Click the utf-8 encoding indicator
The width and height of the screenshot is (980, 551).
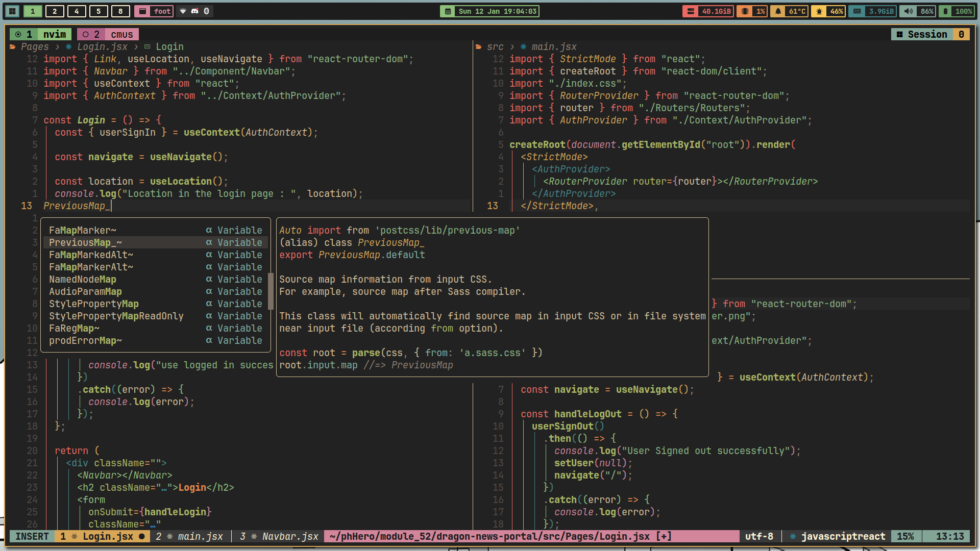(759, 536)
